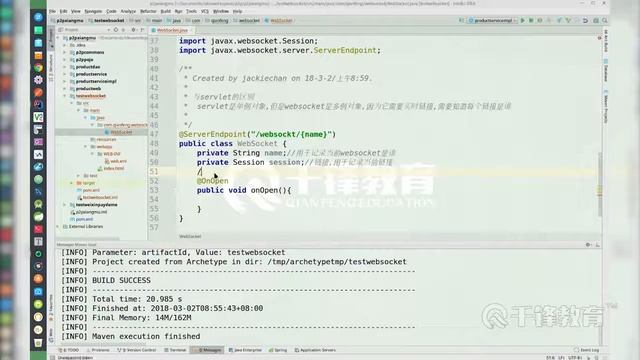
Task: Open the File menu
Action: click(x=52, y=11)
